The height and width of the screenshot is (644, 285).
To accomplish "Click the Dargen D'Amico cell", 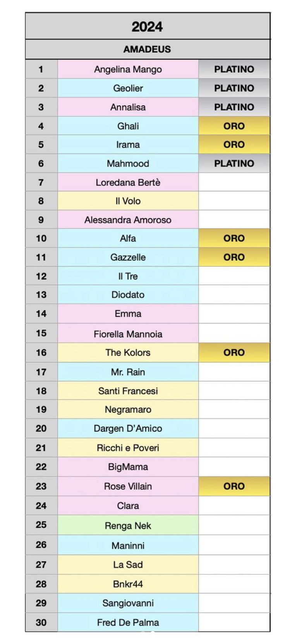I will coord(128,428).
